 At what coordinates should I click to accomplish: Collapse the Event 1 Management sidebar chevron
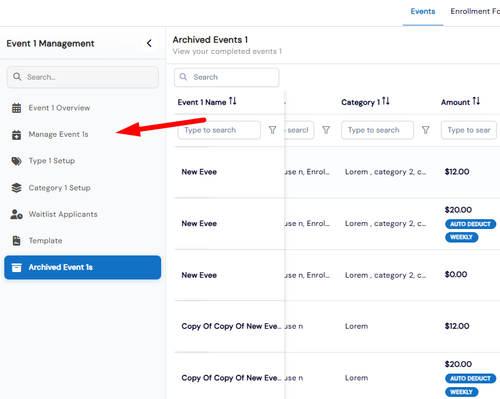point(149,43)
